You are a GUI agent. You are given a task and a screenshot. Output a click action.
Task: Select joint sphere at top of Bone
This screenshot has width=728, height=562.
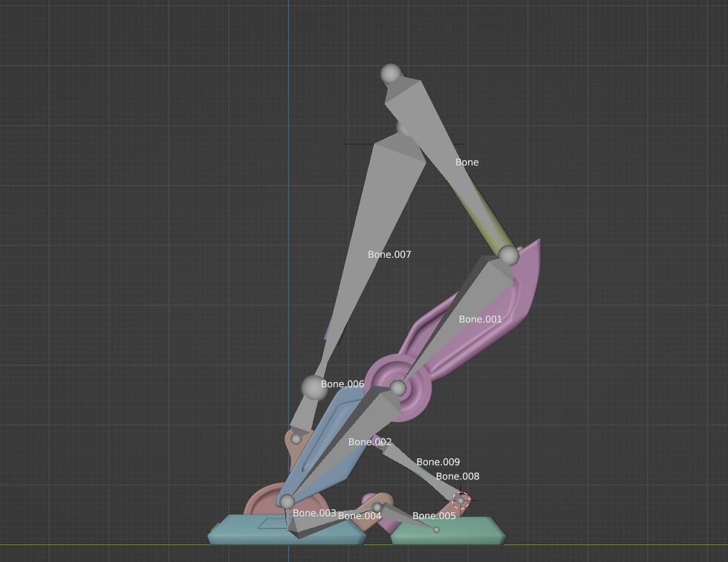point(391,74)
